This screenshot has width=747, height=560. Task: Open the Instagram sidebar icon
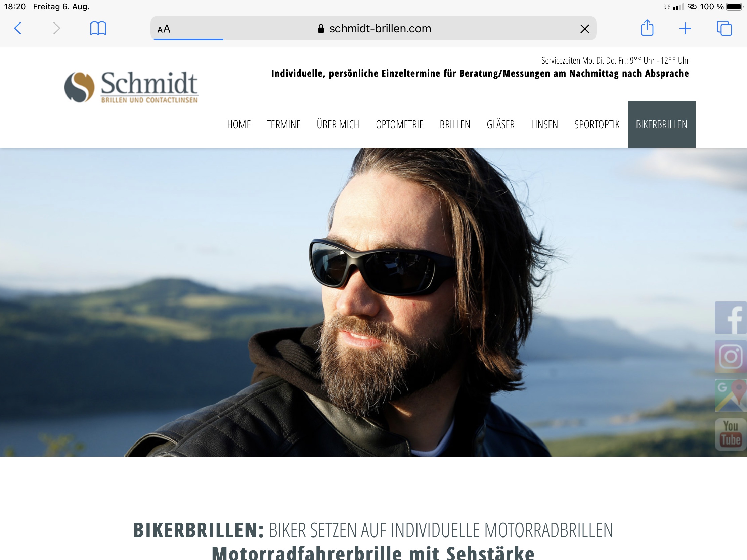coord(731,357)
